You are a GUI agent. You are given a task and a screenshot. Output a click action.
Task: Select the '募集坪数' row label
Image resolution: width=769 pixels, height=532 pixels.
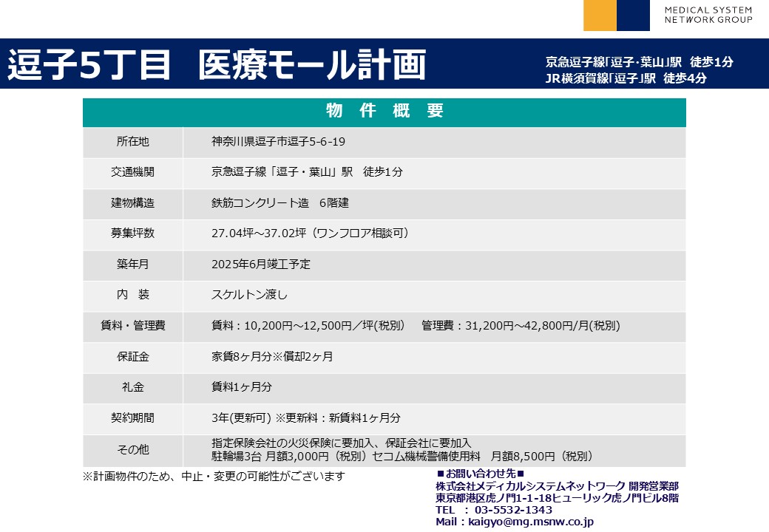(132, 233)
